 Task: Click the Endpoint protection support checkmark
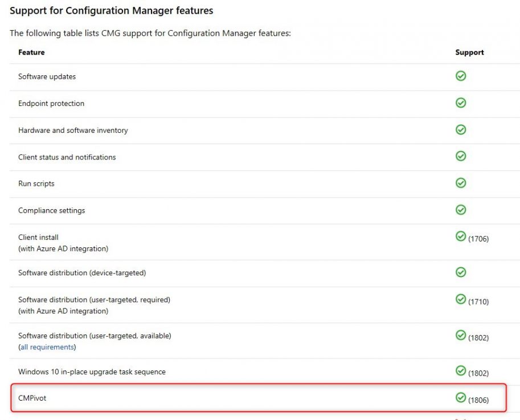[460, 103]
